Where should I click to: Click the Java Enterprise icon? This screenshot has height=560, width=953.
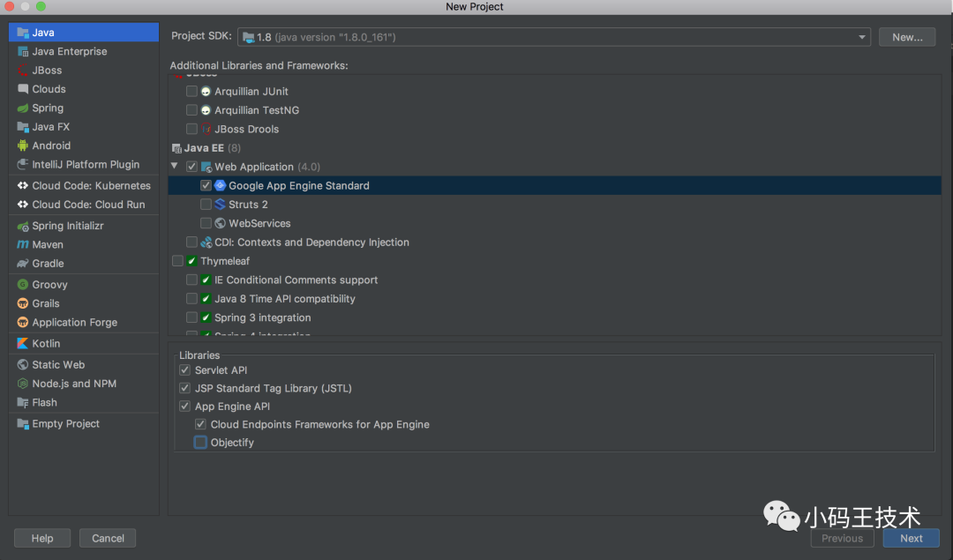23,51
